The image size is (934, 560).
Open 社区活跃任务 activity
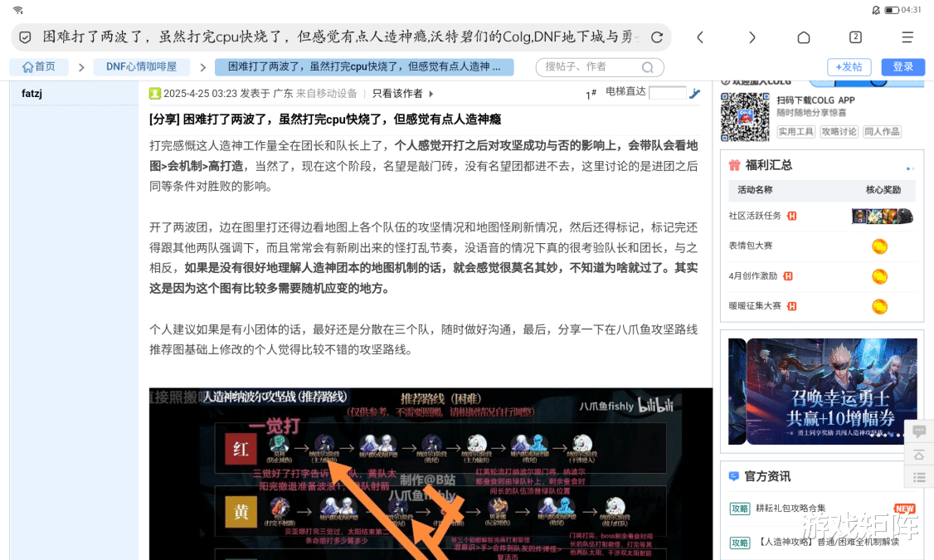coord(755,216)
